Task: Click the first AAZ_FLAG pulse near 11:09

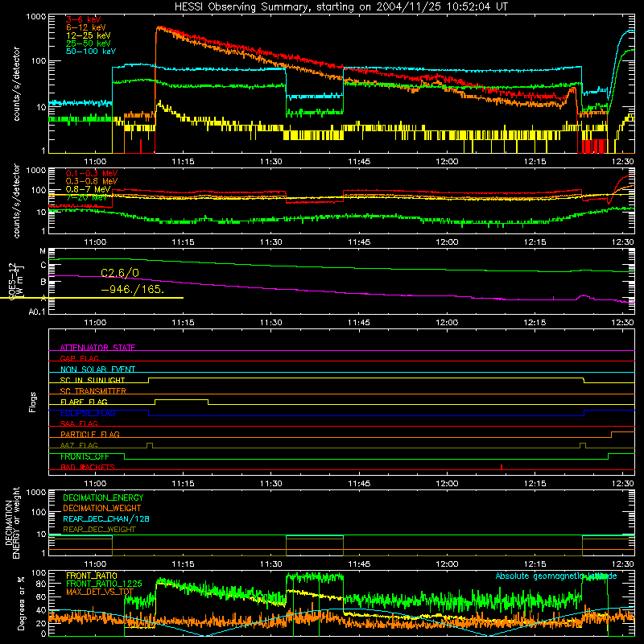Action: [x=150, y=445]
